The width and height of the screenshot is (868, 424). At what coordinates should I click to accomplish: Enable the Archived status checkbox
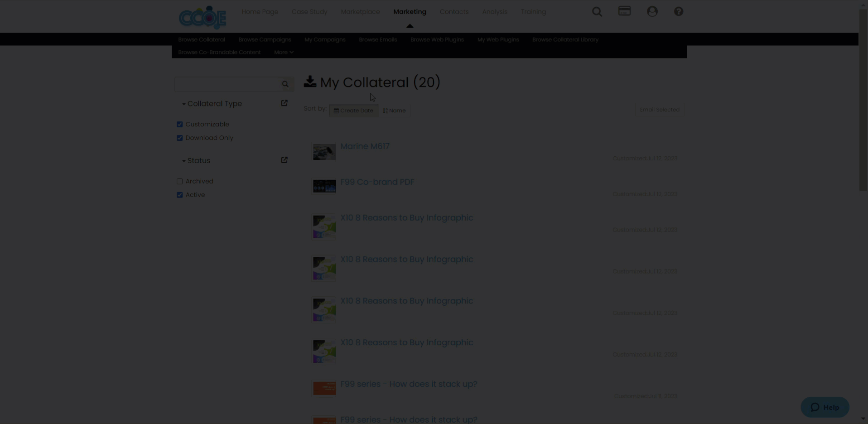(x=179, y=181)
